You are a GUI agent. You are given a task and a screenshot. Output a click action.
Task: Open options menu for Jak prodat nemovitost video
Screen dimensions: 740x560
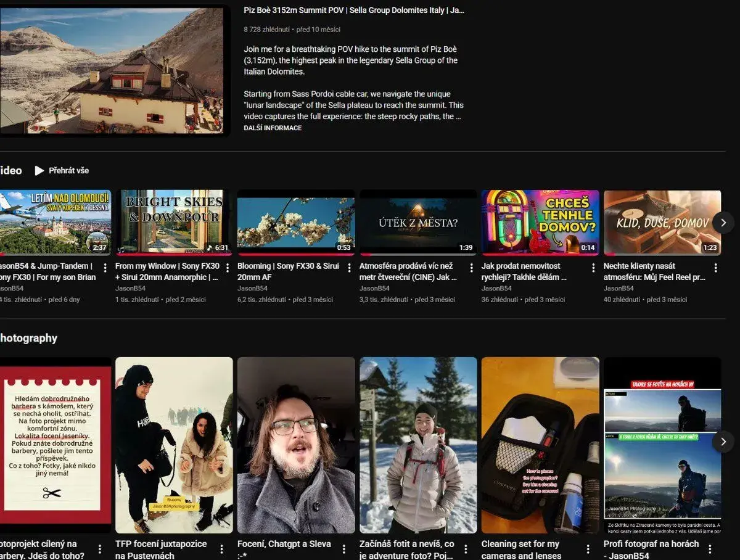593,268
